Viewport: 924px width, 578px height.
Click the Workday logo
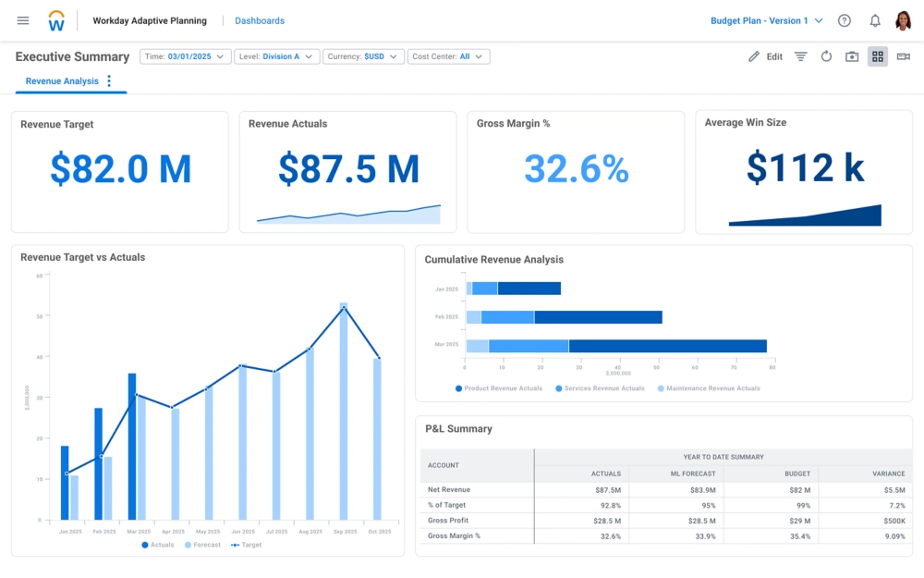[x=56, y=20]
